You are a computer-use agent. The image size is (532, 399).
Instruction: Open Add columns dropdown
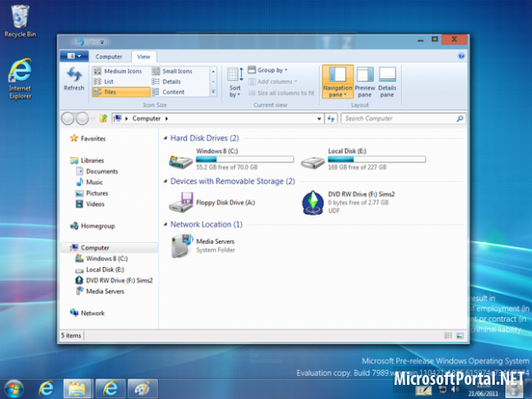click(273, 82)
